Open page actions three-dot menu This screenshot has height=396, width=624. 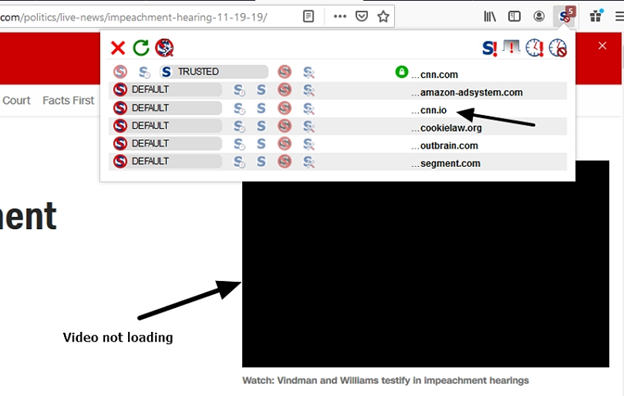point(340,16)
